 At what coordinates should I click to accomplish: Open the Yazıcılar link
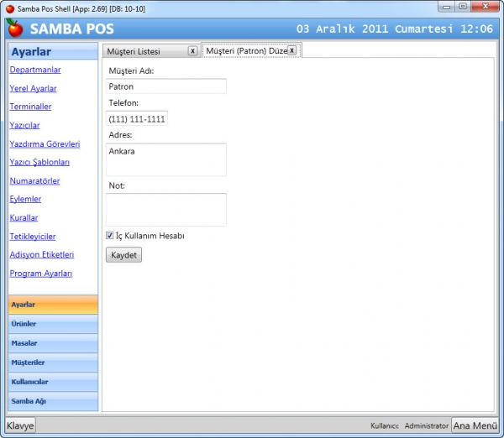(24, 125)
